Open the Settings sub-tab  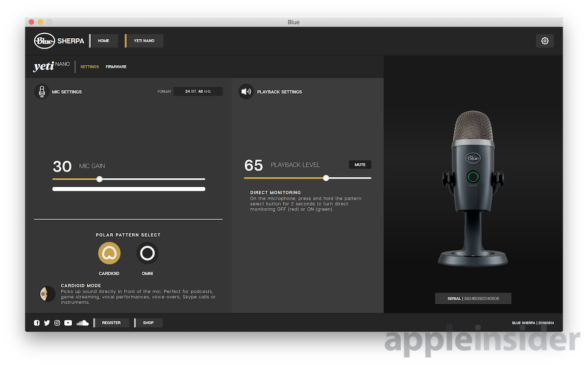(90, 67)
